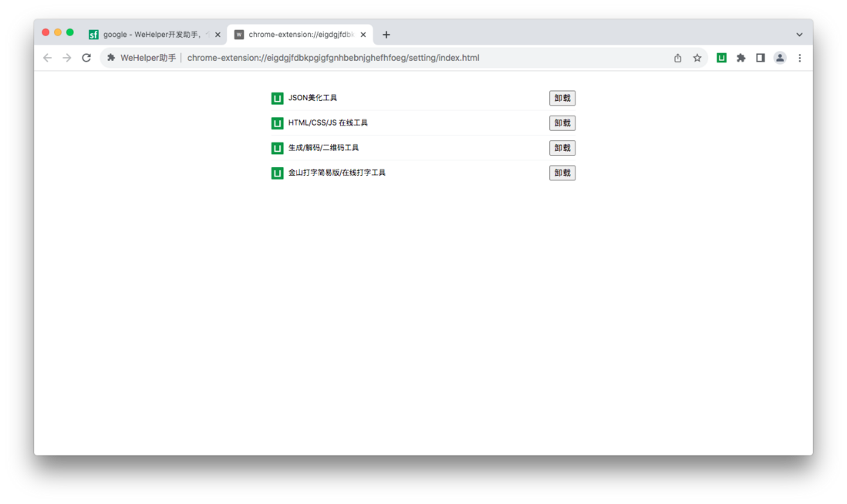Minimize the window with yellow button
Screen dimensions: 847x504
click(58, 32)
